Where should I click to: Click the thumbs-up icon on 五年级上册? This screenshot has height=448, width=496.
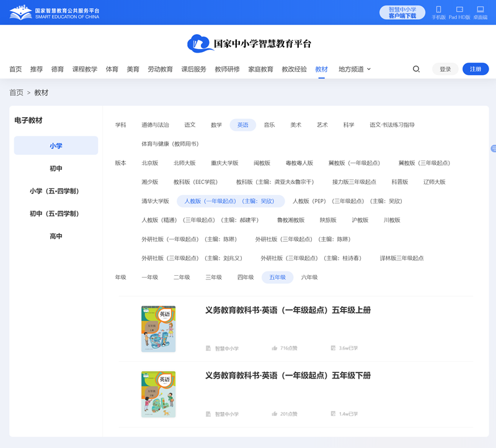[274, 348]
